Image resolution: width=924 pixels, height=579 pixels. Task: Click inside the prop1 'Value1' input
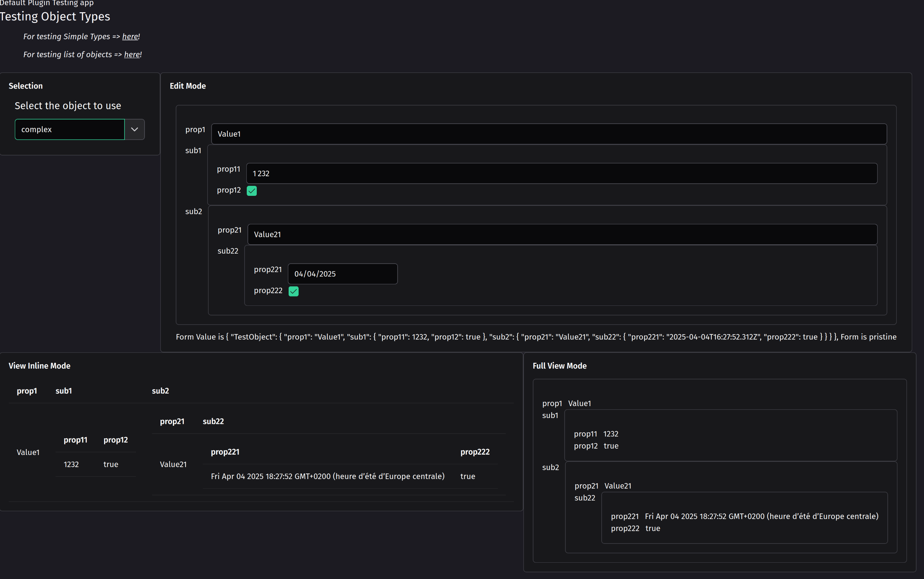383,134
